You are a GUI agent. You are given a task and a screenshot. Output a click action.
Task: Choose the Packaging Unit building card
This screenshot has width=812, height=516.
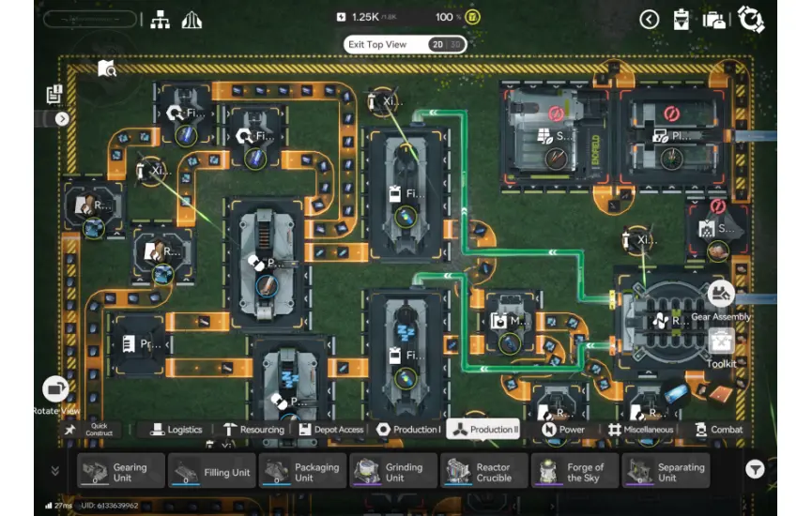coord(302,470)
